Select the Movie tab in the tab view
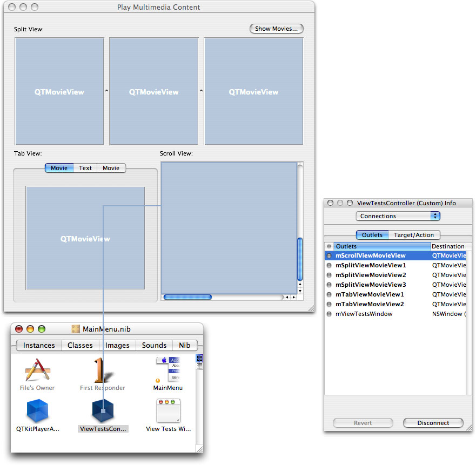476x465 pixels. coord(59,168)
